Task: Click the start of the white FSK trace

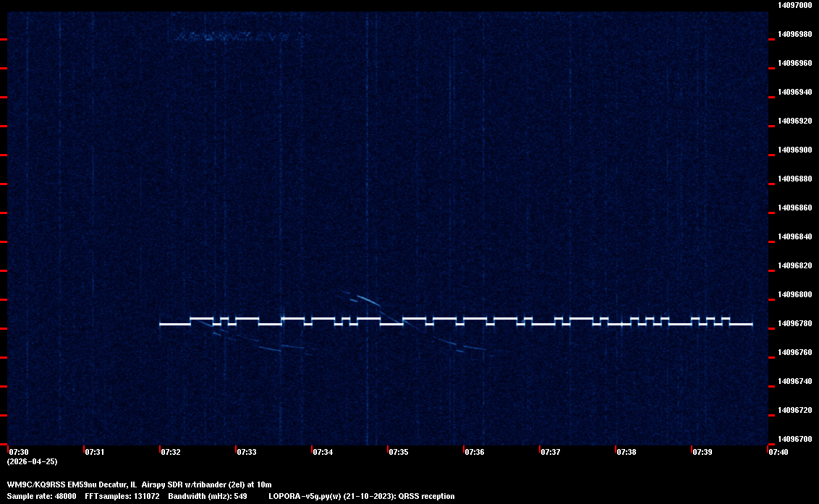Action: [x=161, y=324]
